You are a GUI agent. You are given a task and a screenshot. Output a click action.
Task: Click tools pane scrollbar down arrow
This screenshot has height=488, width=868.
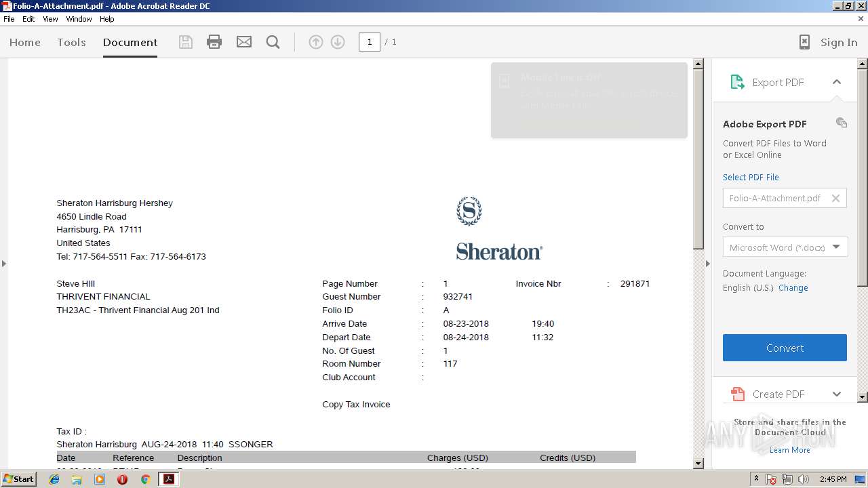point(863,396)
